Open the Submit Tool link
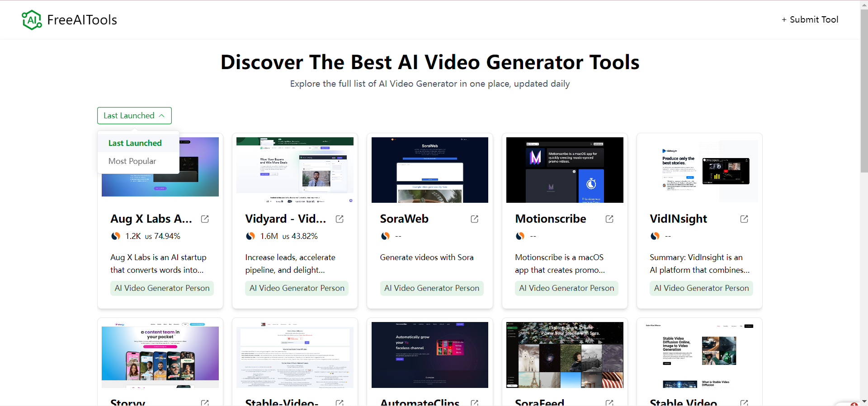Screen dimensions: 868x406 point(810,19)
